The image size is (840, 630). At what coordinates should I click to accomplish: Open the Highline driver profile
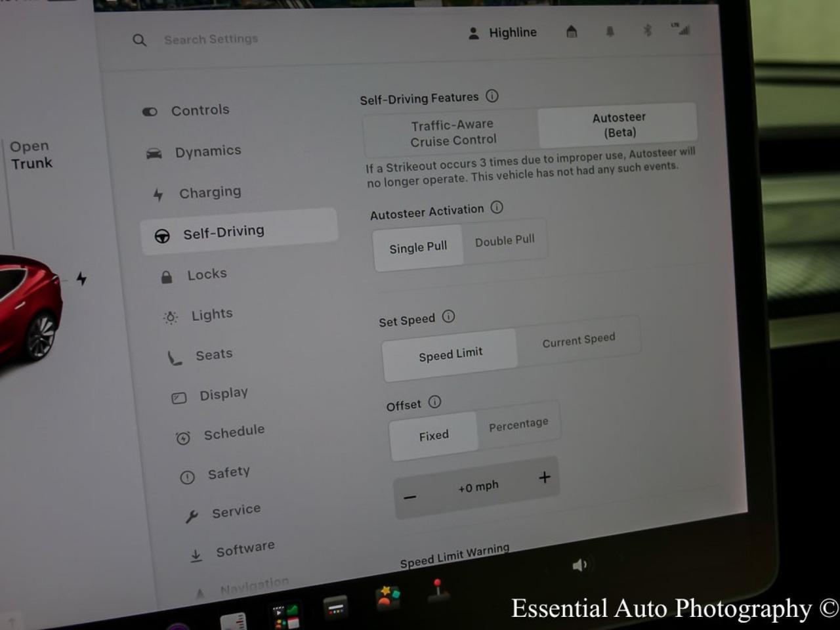pyautogui.click(x=503, y=33)
